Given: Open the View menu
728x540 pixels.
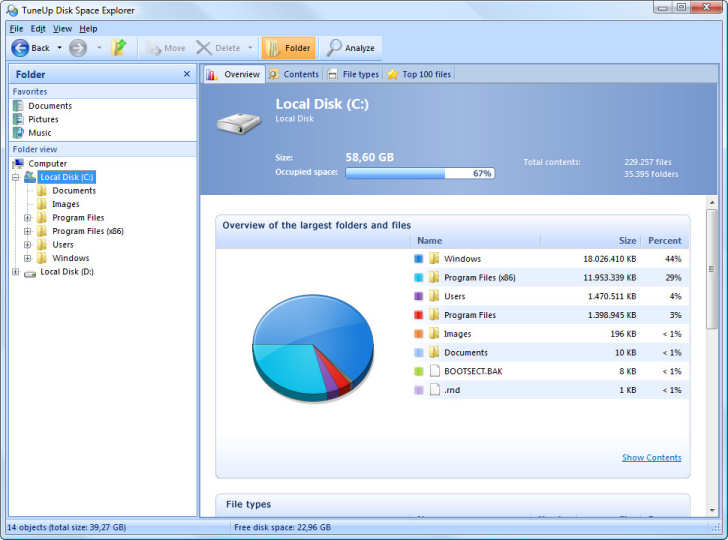Looking at the screenshot, I should click(x=62, y=29).
